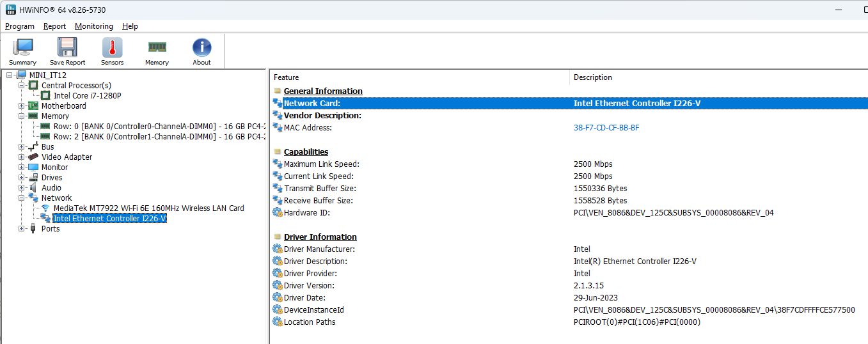This screenshot has height=344, width=868.
Task: Select MediaTek MT7922 Wi-Fi card
Action: (149, 208)
